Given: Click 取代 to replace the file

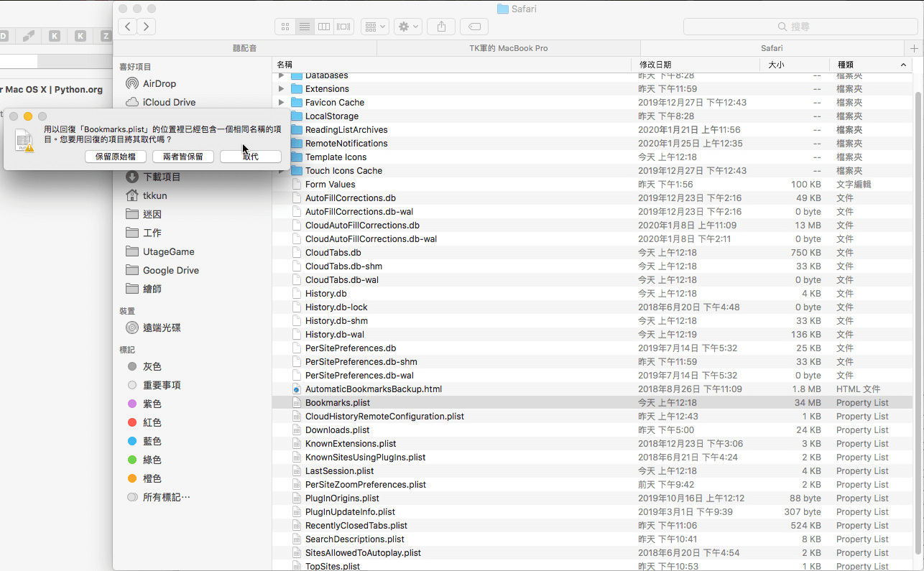Looking at the screenshot, I should [x=251, y=157].
